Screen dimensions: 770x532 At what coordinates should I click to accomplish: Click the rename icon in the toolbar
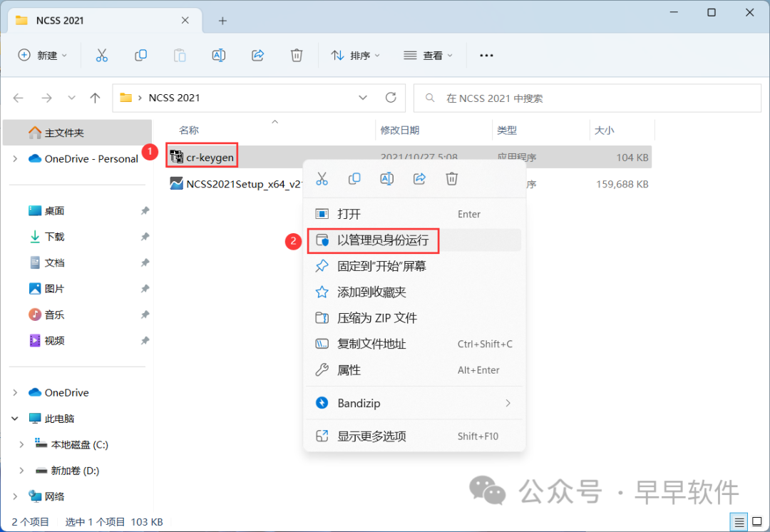pyautogui.click(x=219, y=55)
